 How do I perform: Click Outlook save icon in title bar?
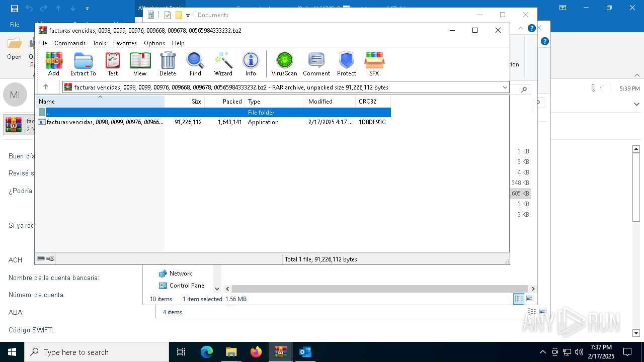15,8
